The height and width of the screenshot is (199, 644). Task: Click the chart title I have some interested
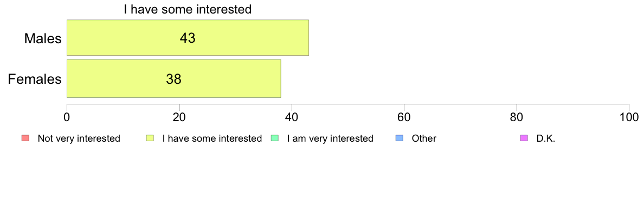[x=188, y=9]
